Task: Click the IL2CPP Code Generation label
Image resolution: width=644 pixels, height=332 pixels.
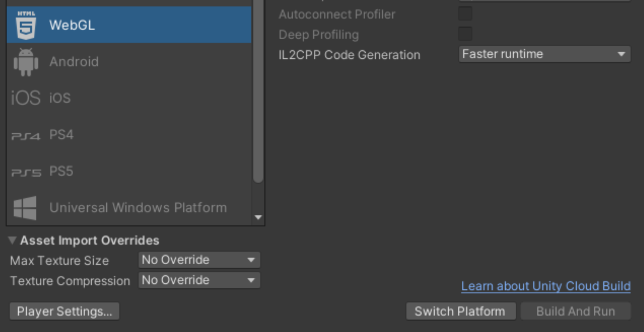Action: [x=349, y=55]
